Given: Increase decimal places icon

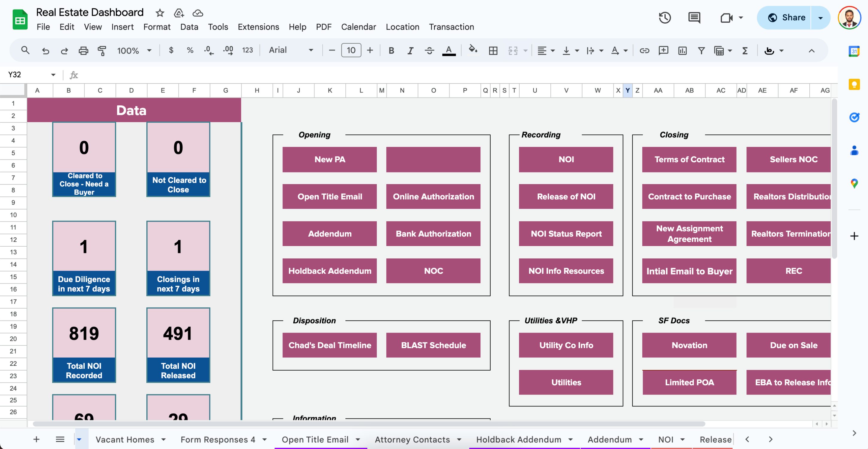Looking at the screenshot, I should 228,51.
